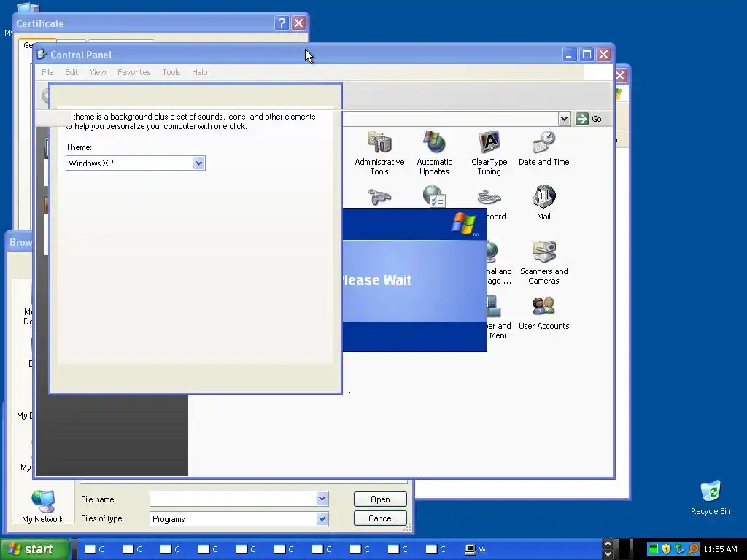The width and height of the screenshot is (747, 560).
Task: Click the green monitor tray icon
Action: click(653, 549)
